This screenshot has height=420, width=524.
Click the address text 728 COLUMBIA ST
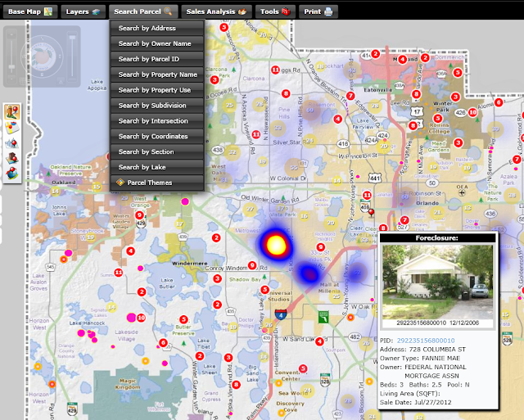point(437,350)
